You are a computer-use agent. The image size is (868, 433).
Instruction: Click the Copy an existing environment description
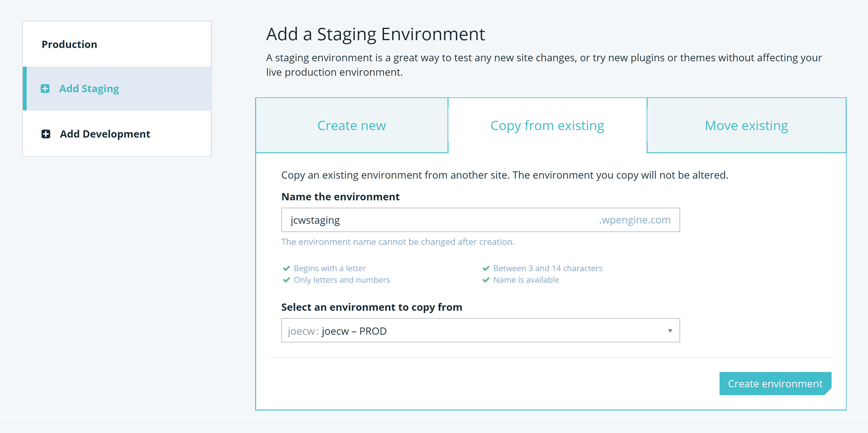tap(505, 175)
